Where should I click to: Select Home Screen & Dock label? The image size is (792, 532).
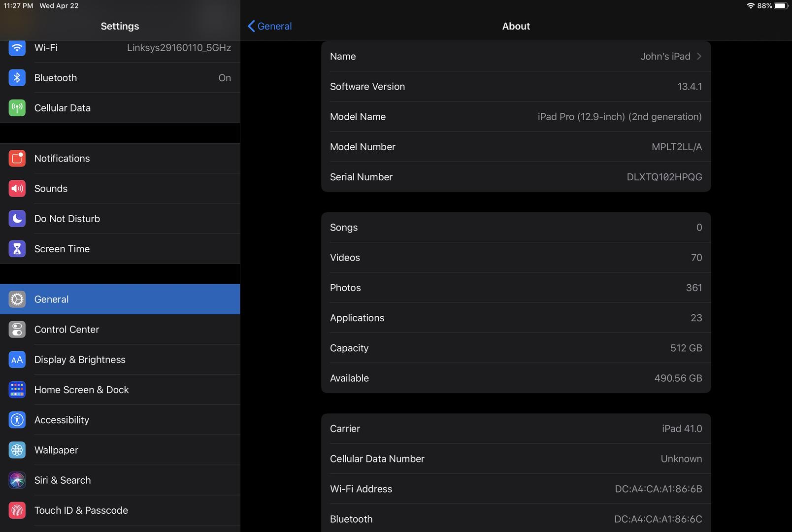coord(81,390)
